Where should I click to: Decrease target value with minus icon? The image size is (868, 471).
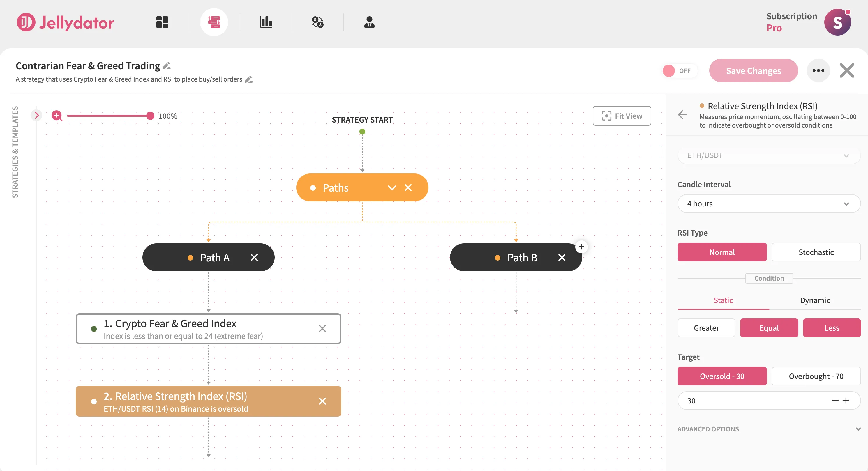click(x=835, y=401)
